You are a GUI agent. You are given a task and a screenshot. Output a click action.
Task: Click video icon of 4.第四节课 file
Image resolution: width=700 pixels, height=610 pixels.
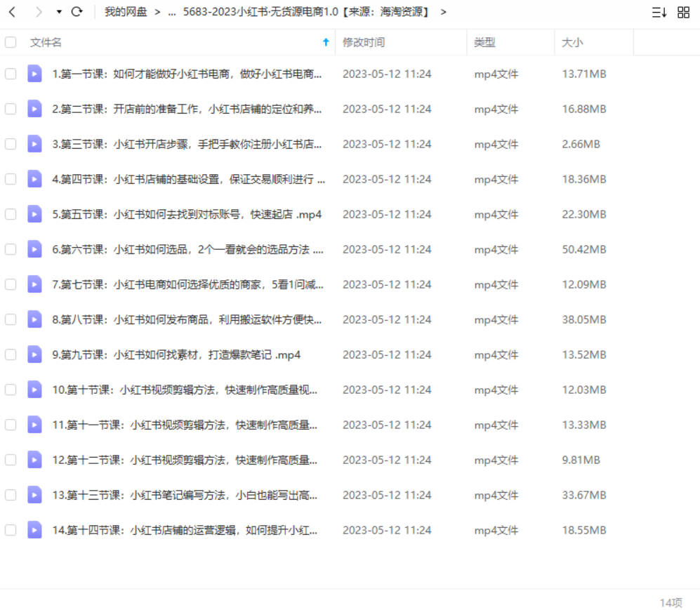pyautogui.click(x=34, y=179)
